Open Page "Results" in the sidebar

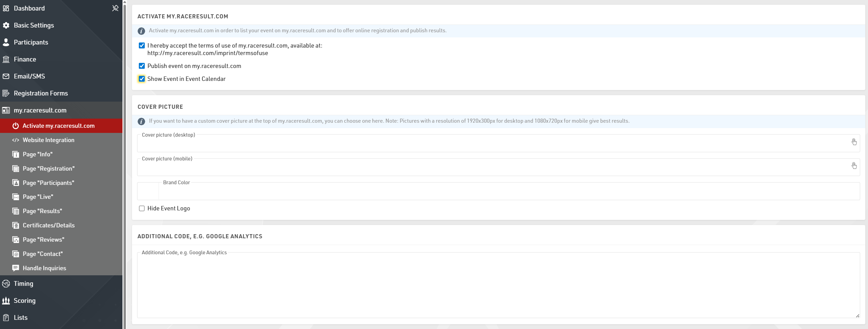point(42,211)
